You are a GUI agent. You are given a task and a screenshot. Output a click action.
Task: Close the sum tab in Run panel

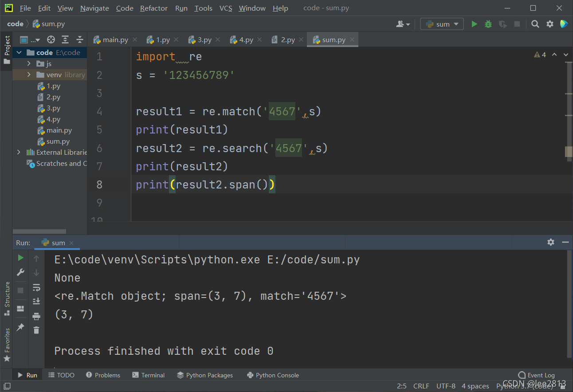(x=71, y=243)
